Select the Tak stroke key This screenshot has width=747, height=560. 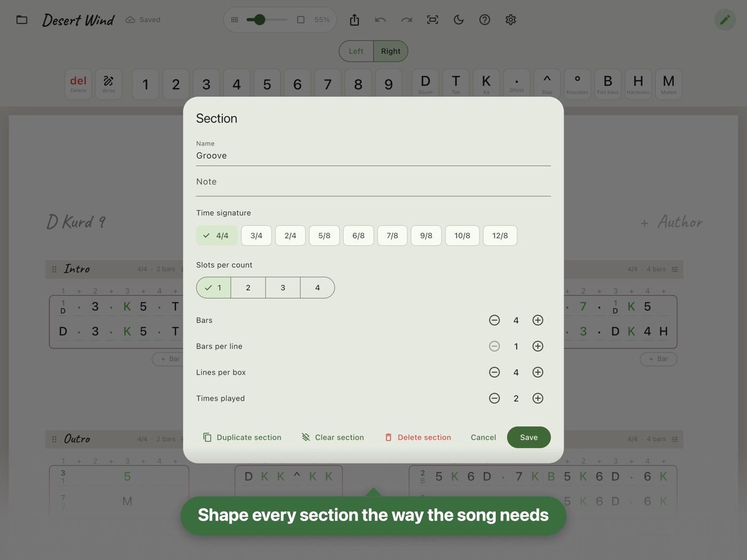(x=456, y=84)
